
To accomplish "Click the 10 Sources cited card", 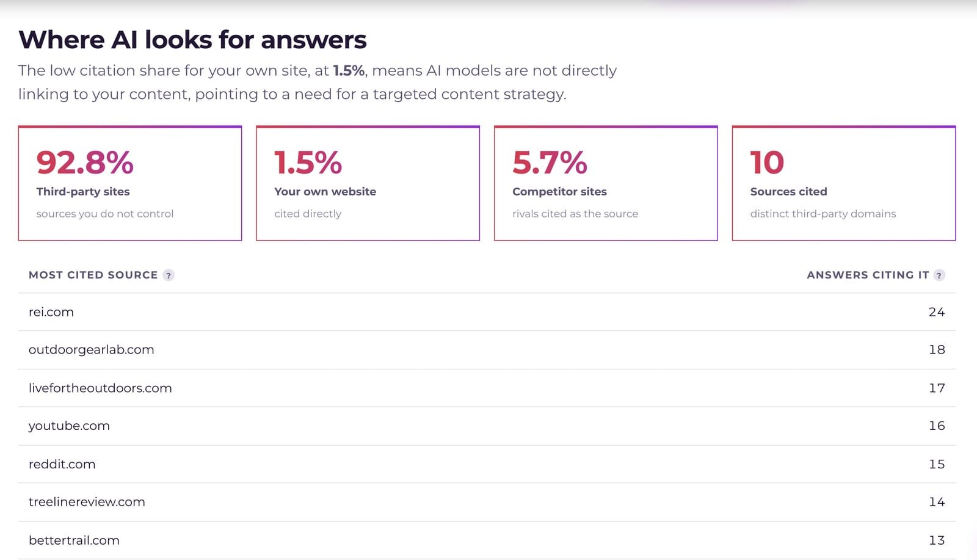I will (x=844, y=183).
